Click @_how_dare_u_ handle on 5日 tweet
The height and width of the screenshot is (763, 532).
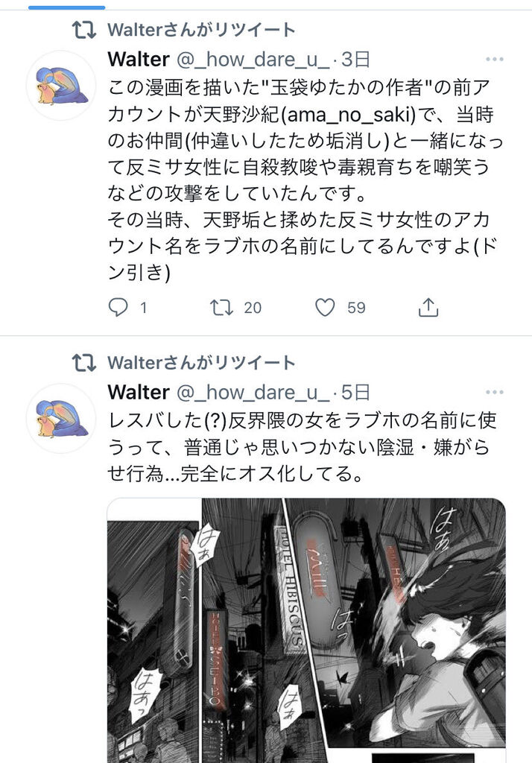(x=253, y=392)
